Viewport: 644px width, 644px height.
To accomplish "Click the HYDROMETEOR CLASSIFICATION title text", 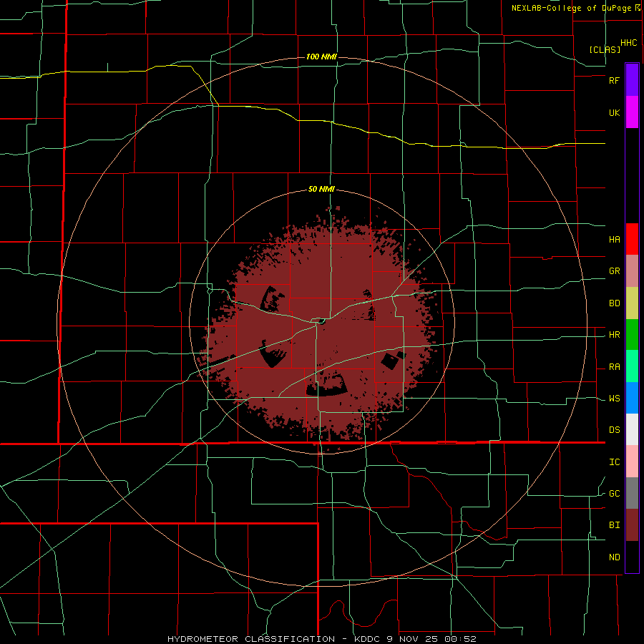I will tap(251, 639).
